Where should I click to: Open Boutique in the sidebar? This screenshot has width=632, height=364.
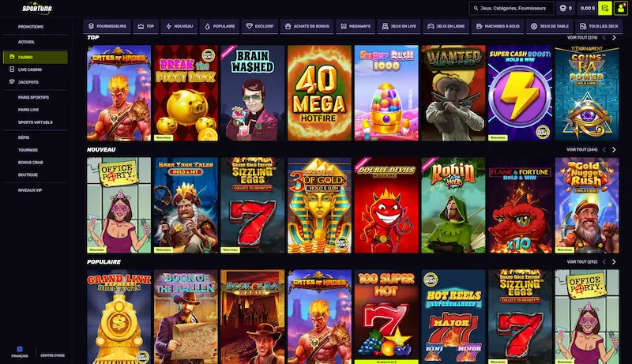tap(28, 174)
